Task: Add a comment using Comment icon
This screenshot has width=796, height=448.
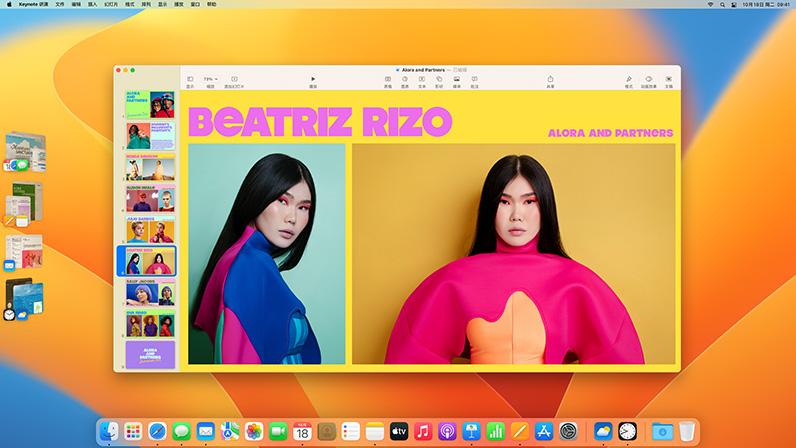Action: (x=474, y=81)
